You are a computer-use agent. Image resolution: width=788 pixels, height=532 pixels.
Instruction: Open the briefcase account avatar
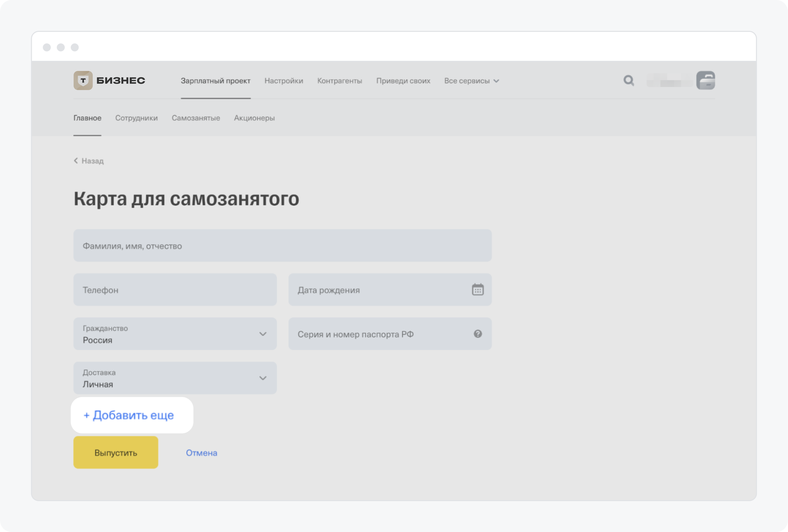click(706, 80)
